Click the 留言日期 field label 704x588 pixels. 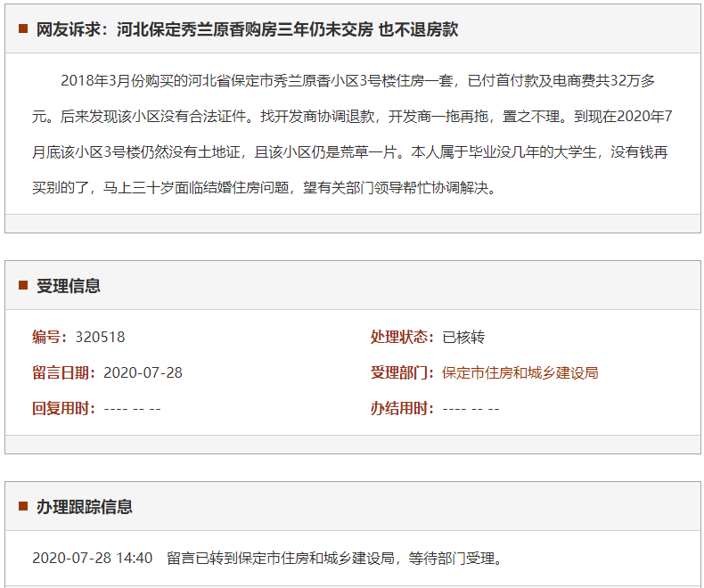pyautogui.click(x=64, y=372)
